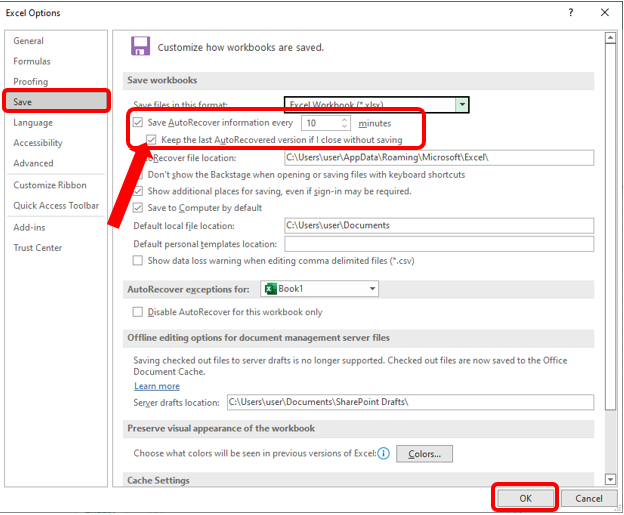Click the save disk icon in header
Image resolution: width=624 pixels, height=515 pixels.
(x=141, y=46)
